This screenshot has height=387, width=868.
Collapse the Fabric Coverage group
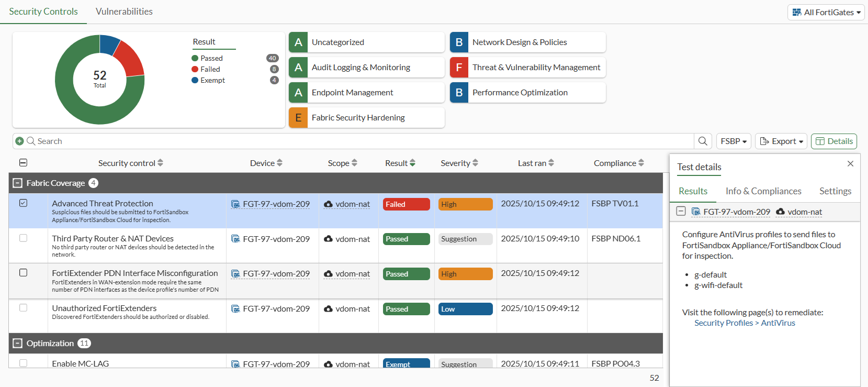(x=18, y=183)
